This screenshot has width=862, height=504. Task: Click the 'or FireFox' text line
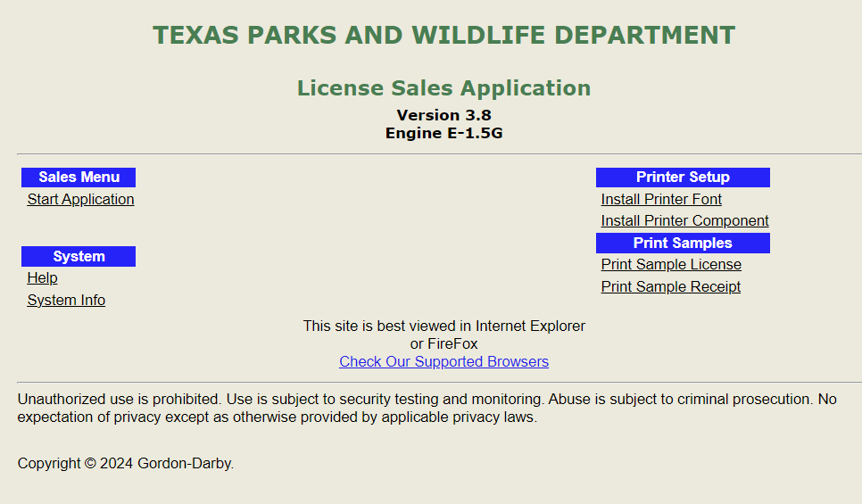pyautogui.click(x=443, y=344)
